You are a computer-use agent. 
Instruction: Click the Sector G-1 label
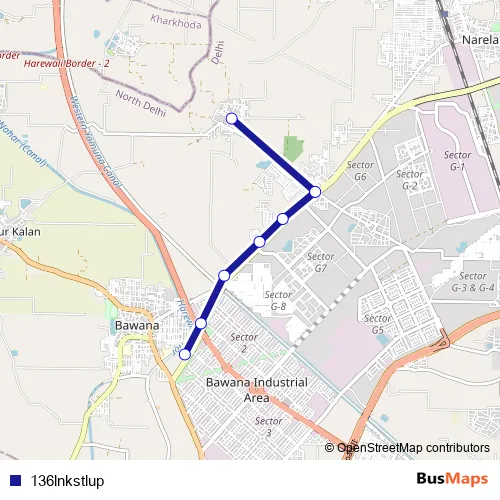click(x=457, y=161)
